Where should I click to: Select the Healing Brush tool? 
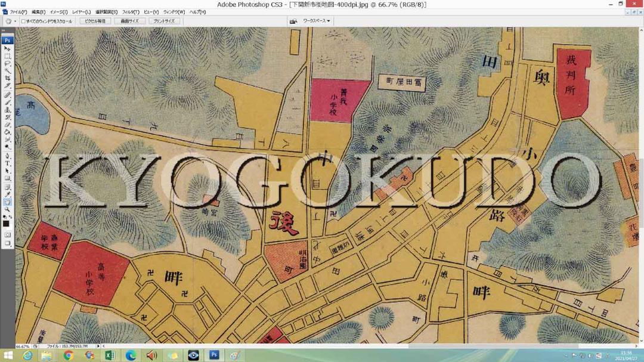click(x=7, y=95)
